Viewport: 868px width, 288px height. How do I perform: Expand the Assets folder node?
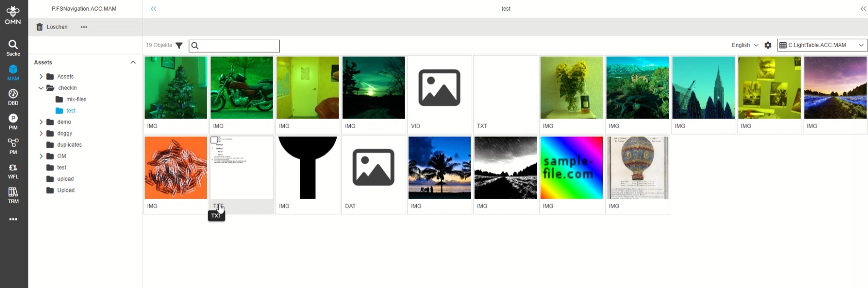coord(41,77)
